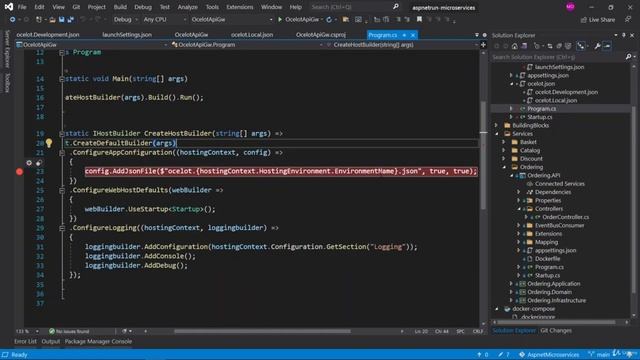Click the purple user account avatar
The image size is (640, 360).
click(570, 7)
